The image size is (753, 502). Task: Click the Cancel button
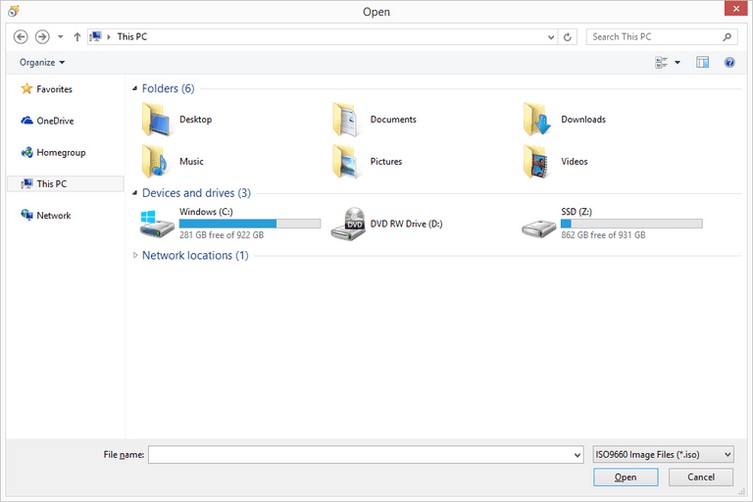pos(701,477)
